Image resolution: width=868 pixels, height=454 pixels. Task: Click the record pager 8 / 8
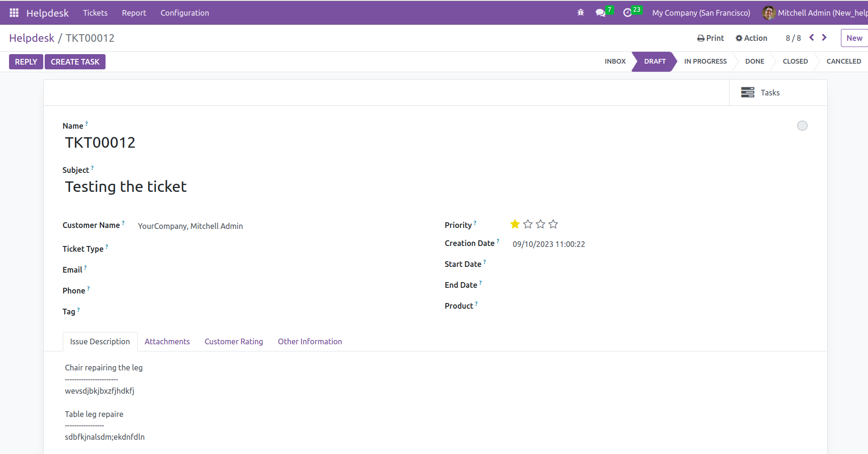[x=793, y=38]
